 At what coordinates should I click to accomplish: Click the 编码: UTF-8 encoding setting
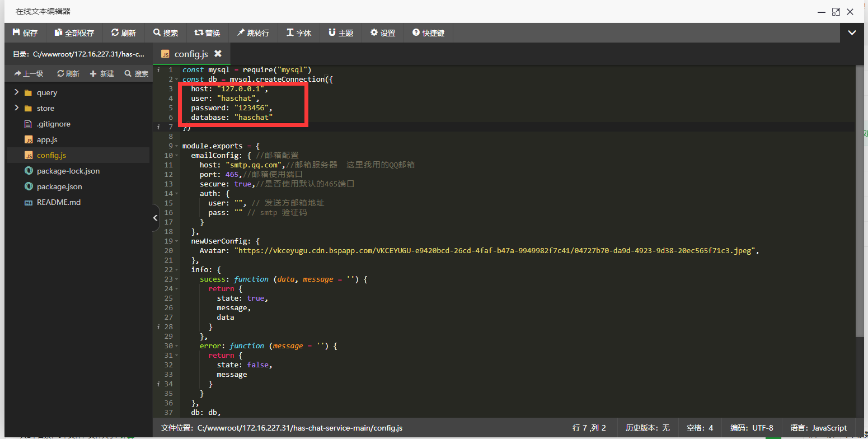click(752, 428)
